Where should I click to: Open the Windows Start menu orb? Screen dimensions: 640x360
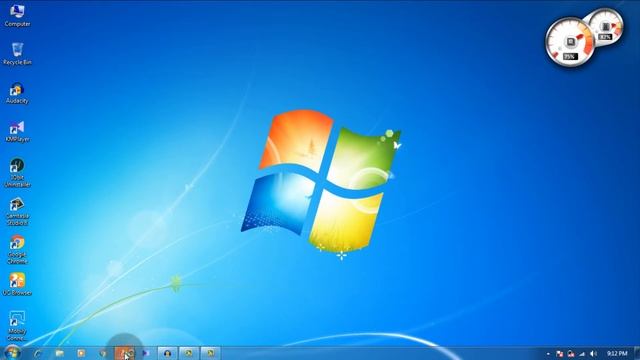click(x=12, y=353)
